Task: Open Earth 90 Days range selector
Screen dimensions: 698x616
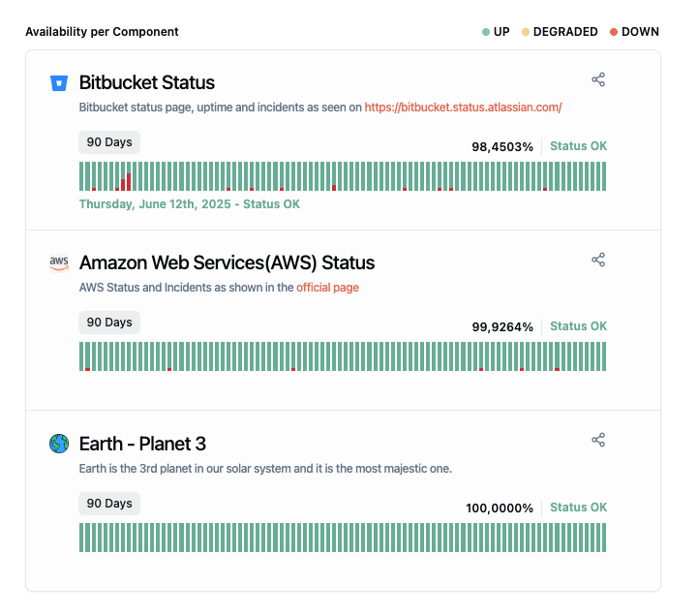Action: tap(109, 504)
